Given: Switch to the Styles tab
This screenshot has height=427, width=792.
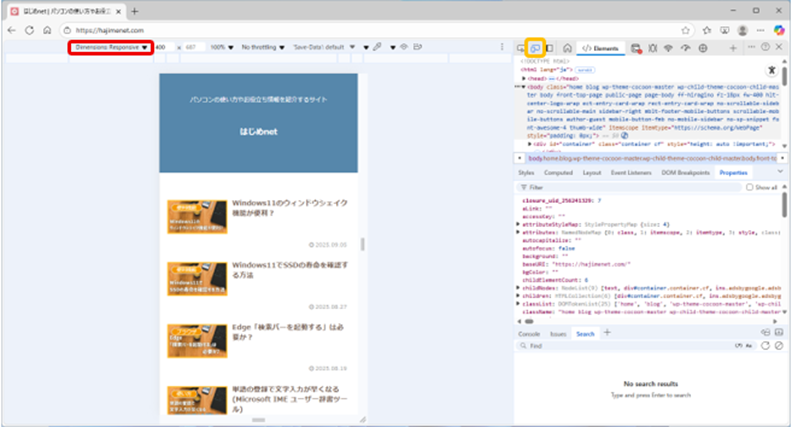Looking at the screenshot, I should point(526,173).
